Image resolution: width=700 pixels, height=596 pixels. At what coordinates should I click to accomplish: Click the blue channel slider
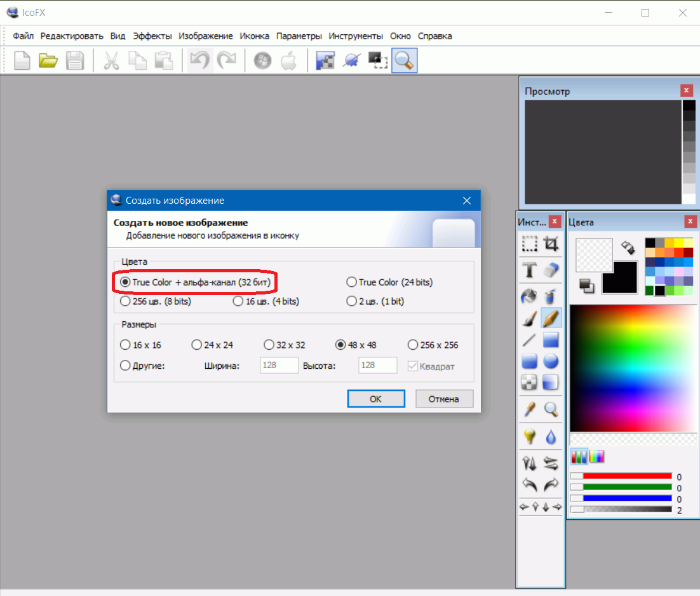tap(621, 498)
